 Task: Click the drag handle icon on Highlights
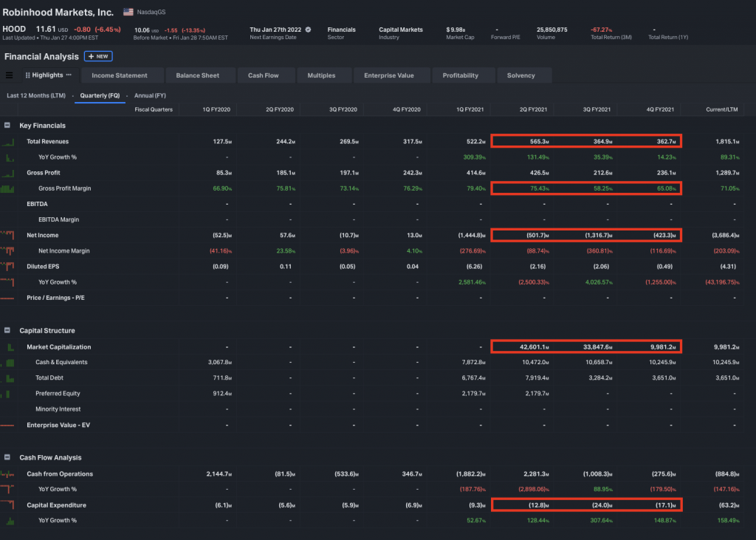[27, 75]
